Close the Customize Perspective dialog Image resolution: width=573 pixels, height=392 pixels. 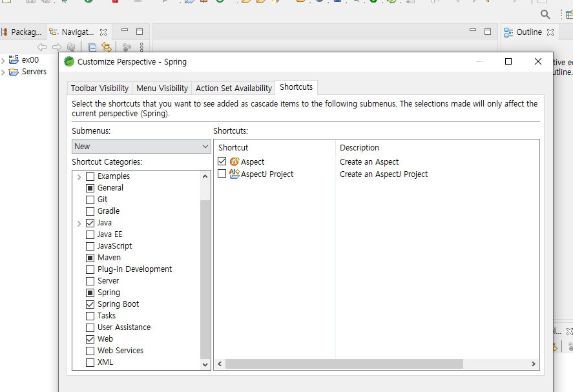click(538, 61)
